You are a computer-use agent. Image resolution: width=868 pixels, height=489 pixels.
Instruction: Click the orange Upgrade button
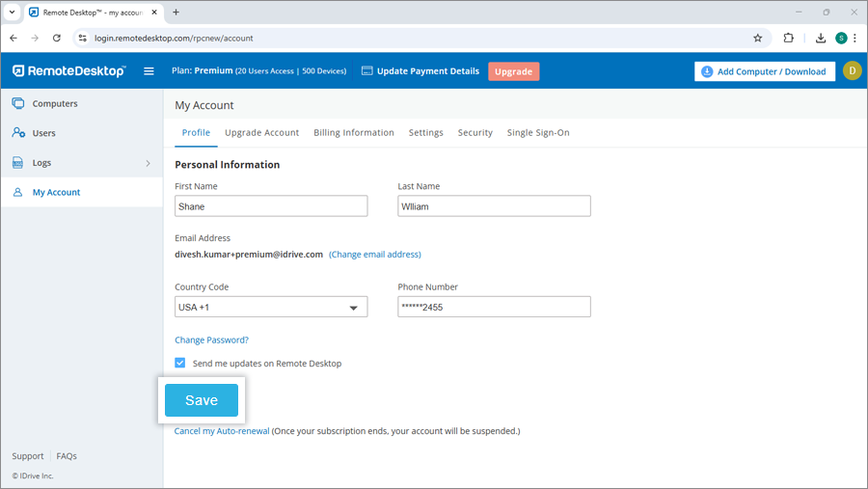(x=513, y=71)
